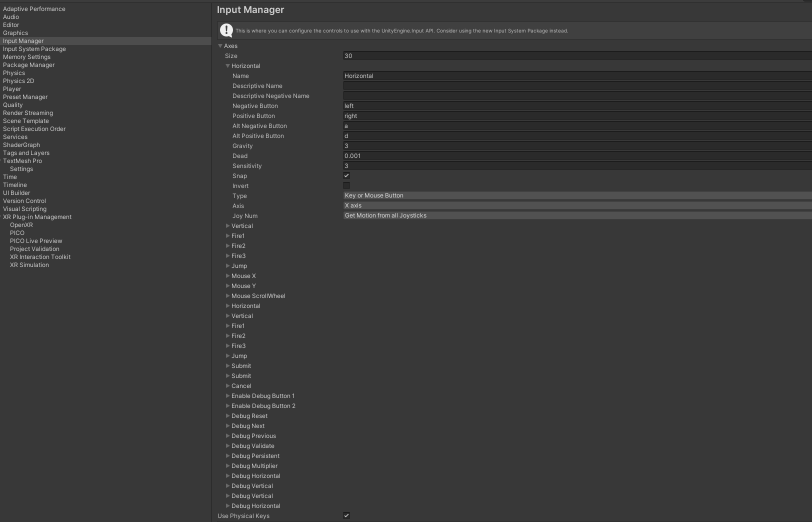Open the Type dropdown
Image resolution: width=812 pixels, height=522 pixels.
point(577,195)
